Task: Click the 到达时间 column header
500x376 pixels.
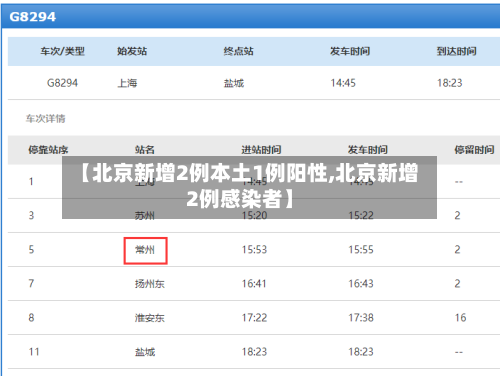Action: pos(457,51)
